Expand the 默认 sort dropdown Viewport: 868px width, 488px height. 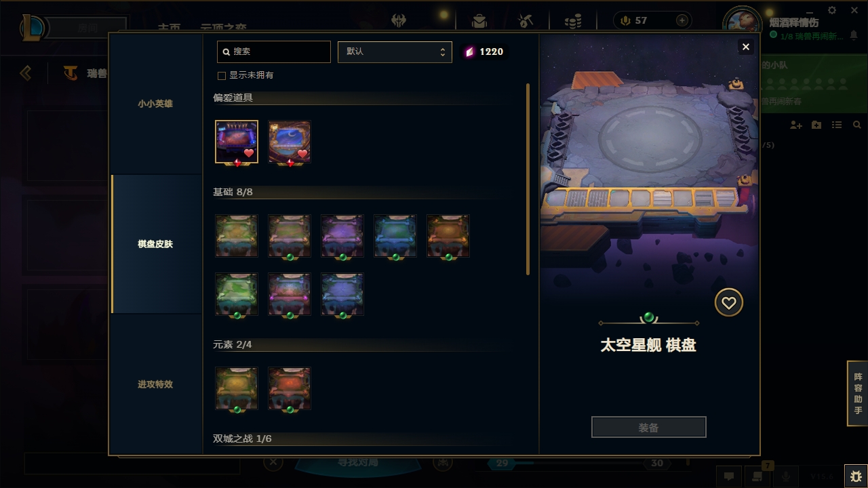(395, 52)
